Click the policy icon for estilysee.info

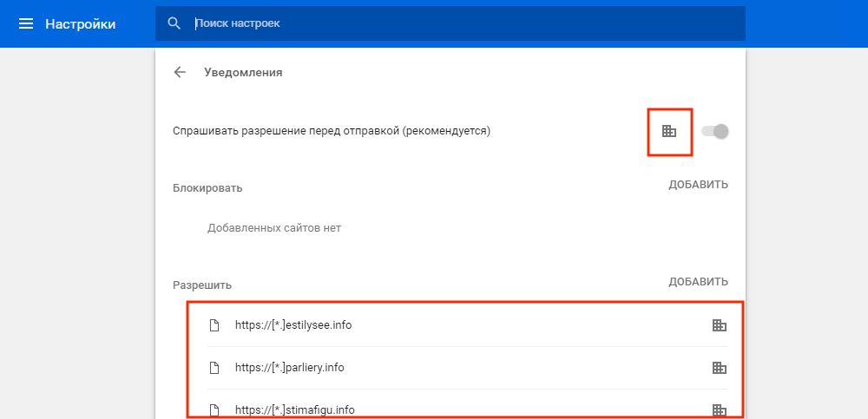click(719, 325)
